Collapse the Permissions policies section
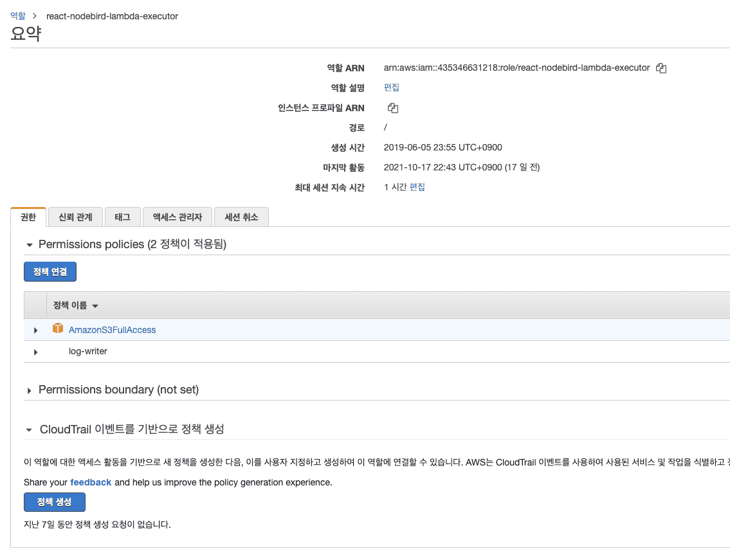Viewport: 730px width, 560px height. pos(29,245)
